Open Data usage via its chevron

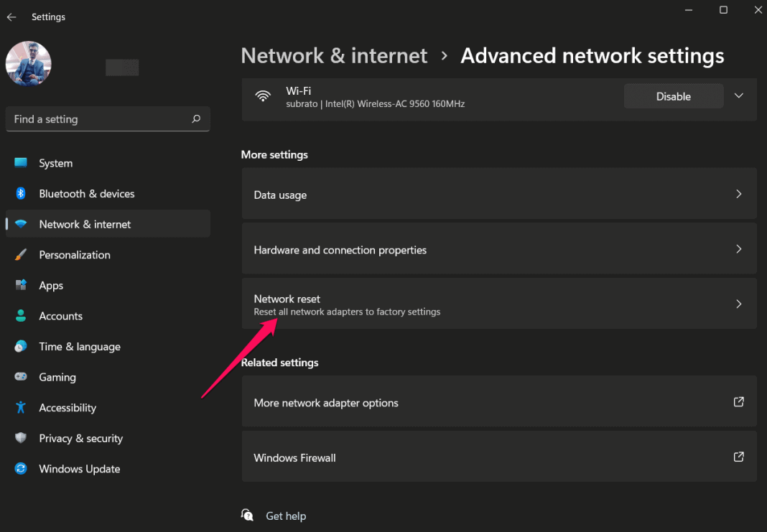click(x=738, y=194)
